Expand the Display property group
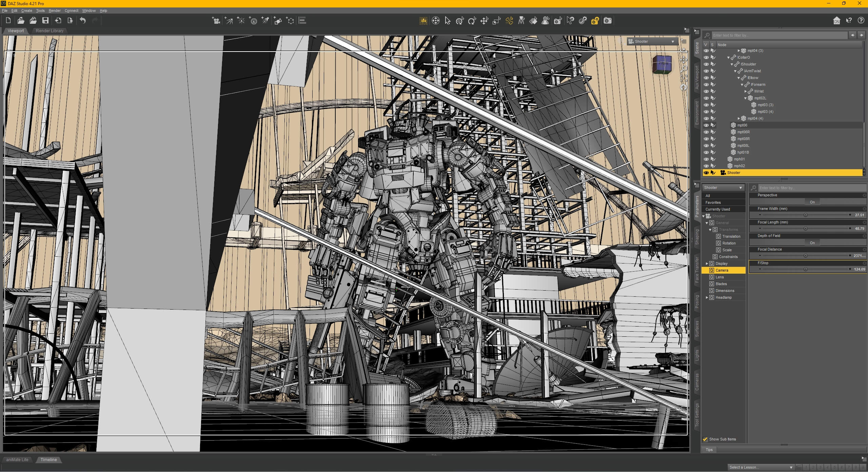The height and width of the screenshot is (472, 868). pos(707,263)
